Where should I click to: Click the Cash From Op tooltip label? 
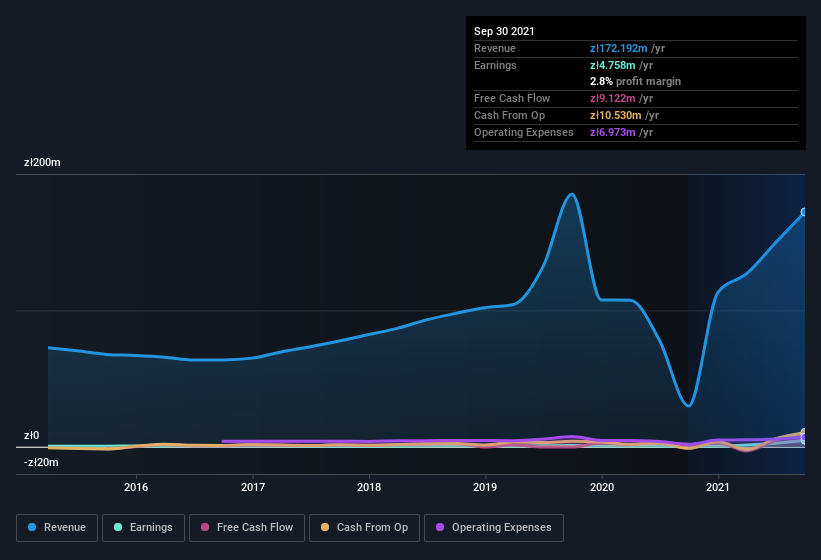tap(509, 115)
